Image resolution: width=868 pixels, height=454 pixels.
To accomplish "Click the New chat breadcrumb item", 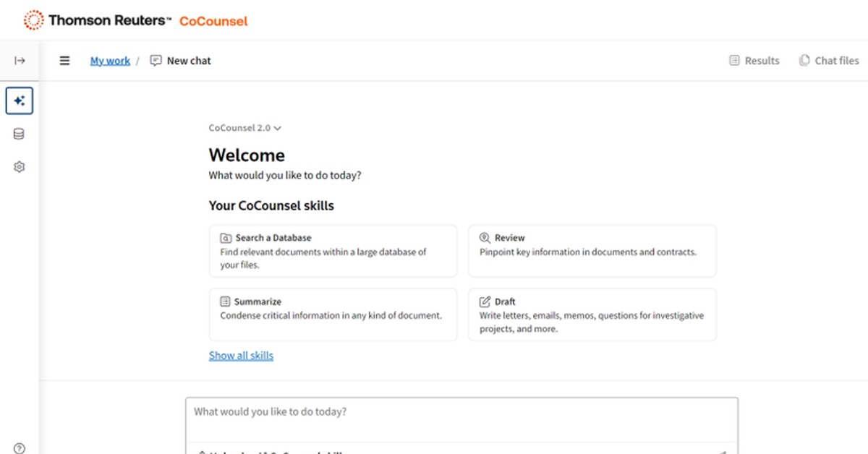I will point(181,61).
